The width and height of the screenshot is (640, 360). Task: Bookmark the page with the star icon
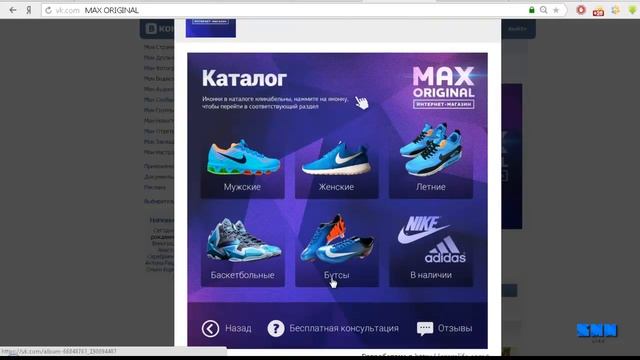556,10
